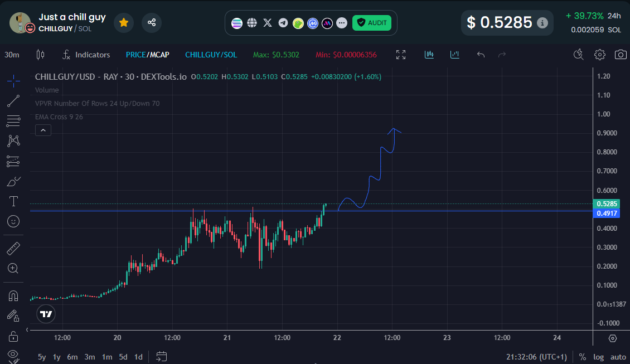This screenshot has height=364, width=630.
Task: Open the 30m interval selector
Action: (x=12, y=55)
